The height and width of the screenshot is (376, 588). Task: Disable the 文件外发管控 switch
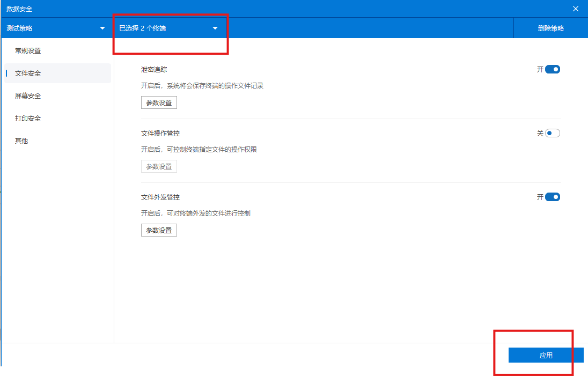pos(553,196)
